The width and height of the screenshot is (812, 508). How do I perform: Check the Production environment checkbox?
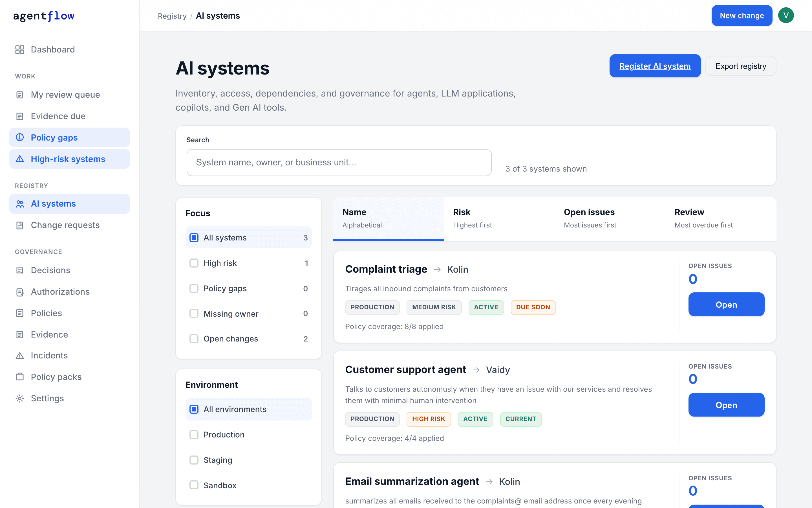coord(194,435)
